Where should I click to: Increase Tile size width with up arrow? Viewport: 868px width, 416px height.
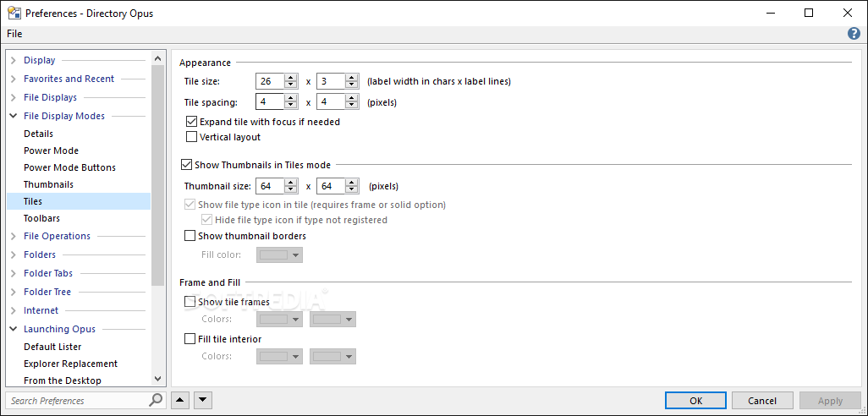[291, 78]
